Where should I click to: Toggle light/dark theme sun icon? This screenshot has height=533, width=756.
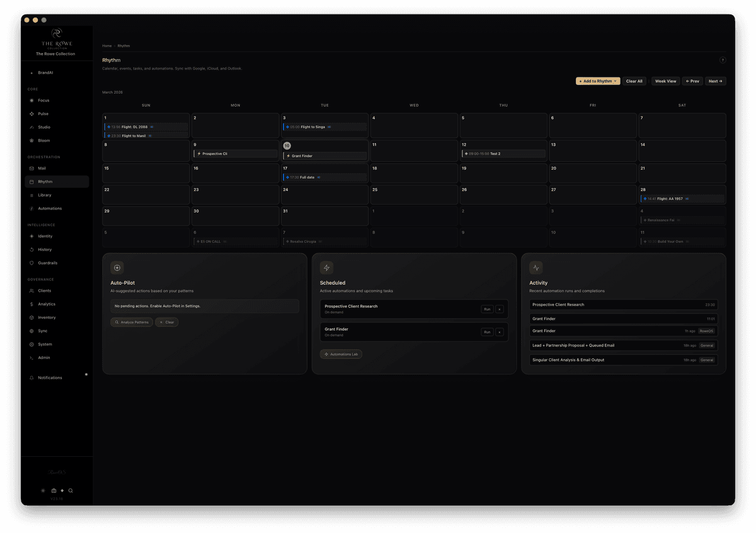tap(43, 491)
